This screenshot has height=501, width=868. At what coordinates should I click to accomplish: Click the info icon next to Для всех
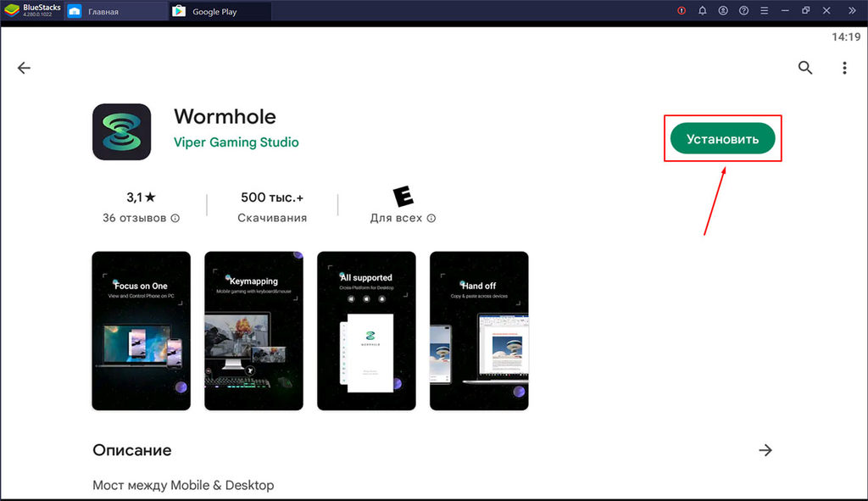431,218
